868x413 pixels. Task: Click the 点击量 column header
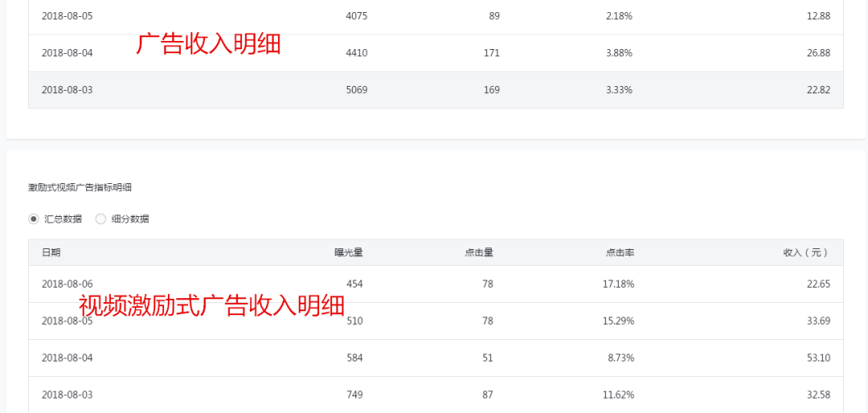tap(479, 252)
